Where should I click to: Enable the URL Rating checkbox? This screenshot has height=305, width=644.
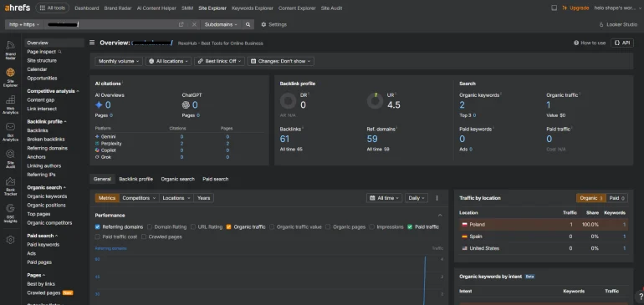[193, 226]
